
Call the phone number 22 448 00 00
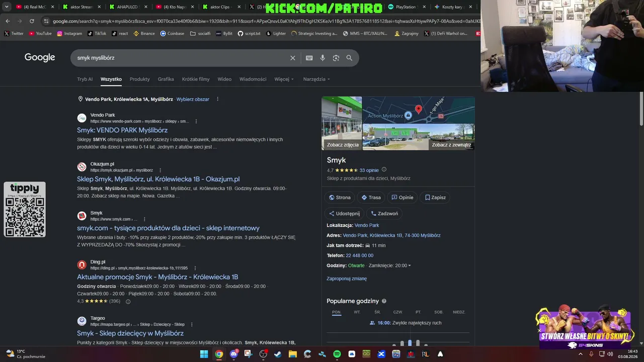pyautogui.click(x=359, y=255)
